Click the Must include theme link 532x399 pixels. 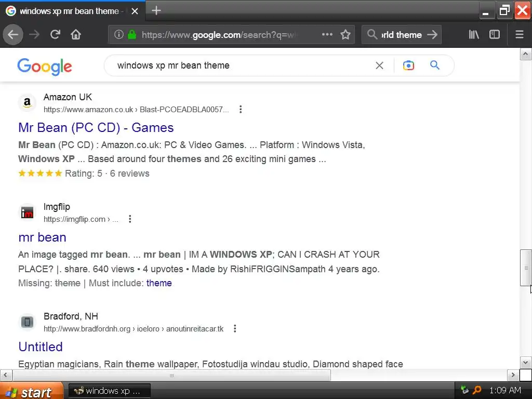tap(159, 283)
